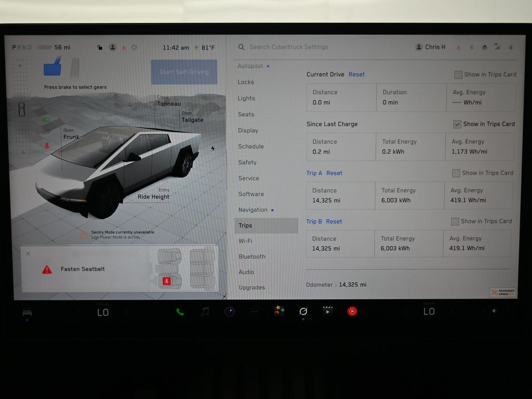Image resolution: width=532 pixels, height=399 pixels.
Task: Enable Show in Trips Card for Current Drive
Action: (x=458, y=75)
